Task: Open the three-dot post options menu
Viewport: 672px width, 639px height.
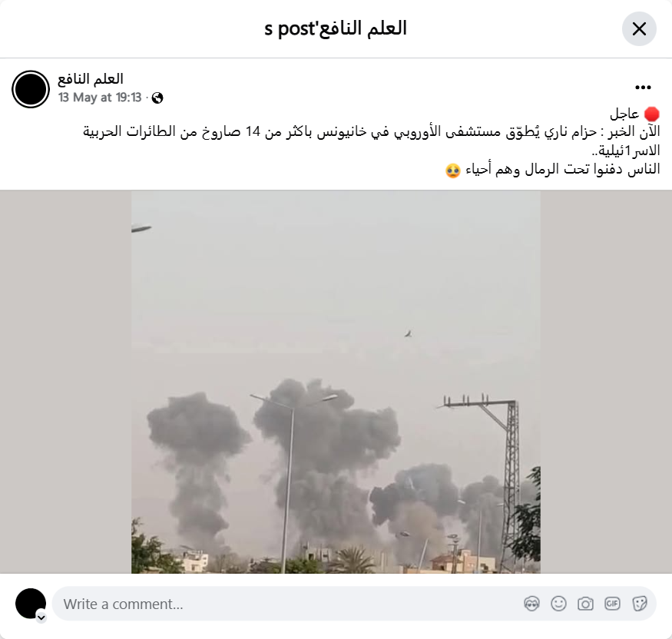Action: [643, 88]
